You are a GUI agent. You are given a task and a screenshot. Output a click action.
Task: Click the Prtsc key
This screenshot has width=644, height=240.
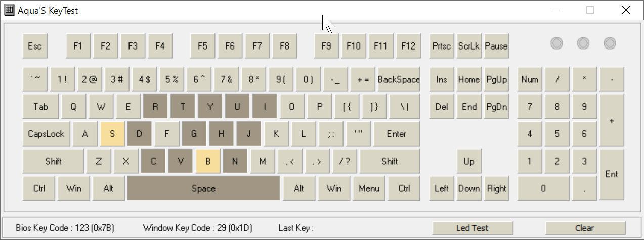[x=442, y=46]
